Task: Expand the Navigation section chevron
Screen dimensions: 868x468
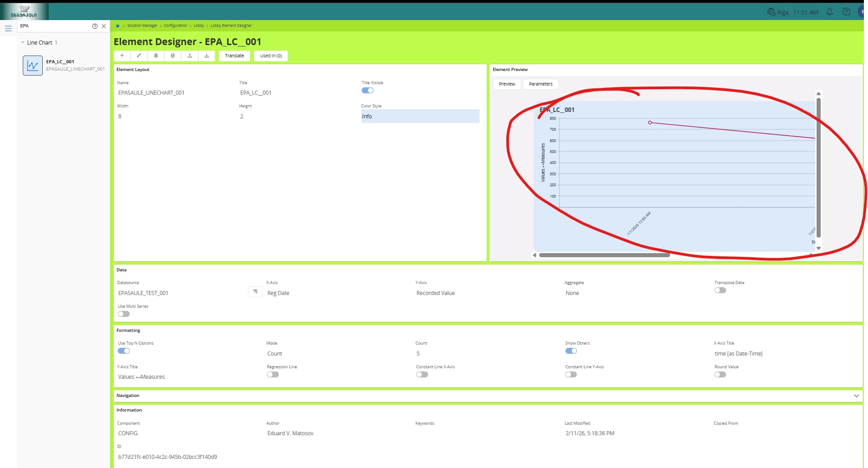Action: (x=856, y=396)
